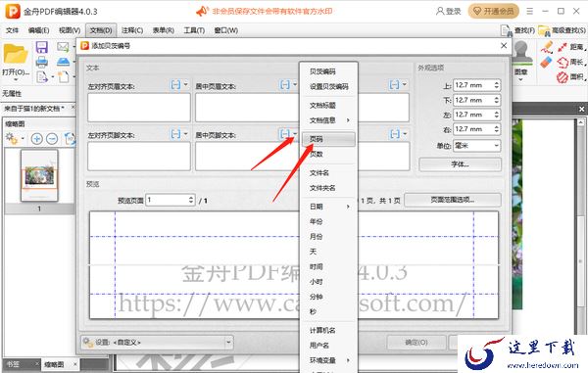Save the document with the floppy disk icon
The image size is (588, 373).
(x=41, y=47)
